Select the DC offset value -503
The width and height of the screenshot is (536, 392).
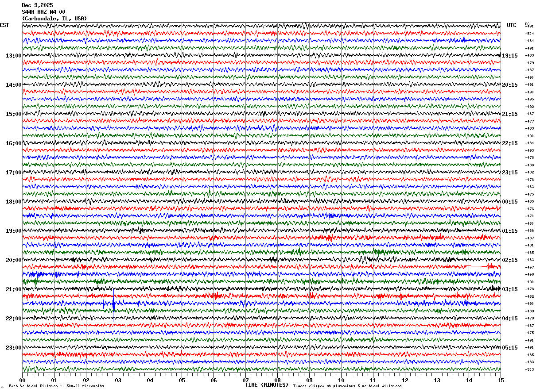(530, 369)
